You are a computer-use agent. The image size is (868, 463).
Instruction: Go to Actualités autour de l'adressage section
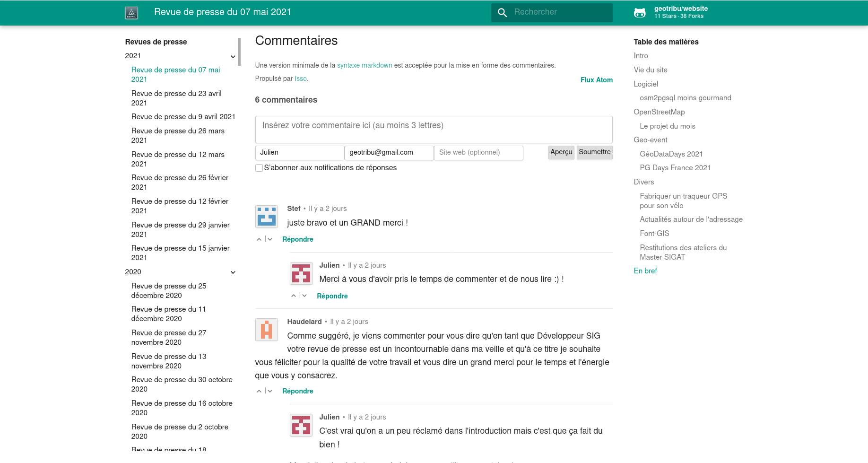point(691,219)
